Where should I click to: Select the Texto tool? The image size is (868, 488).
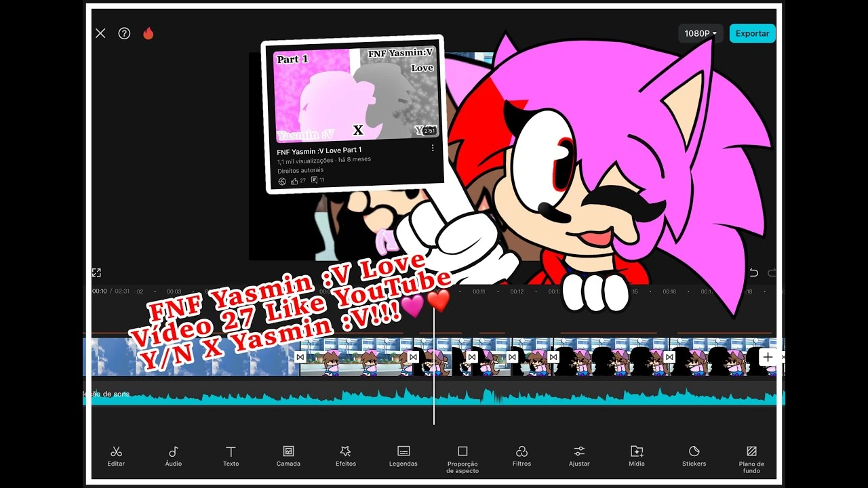click(231, 455)
